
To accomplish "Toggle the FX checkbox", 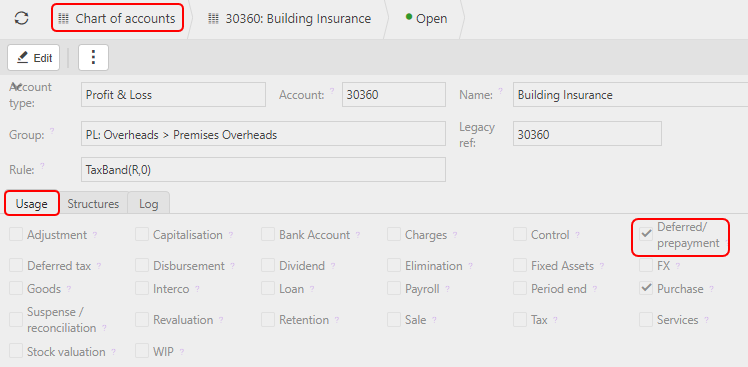I will pyautogui.click(x=646, y=265).
